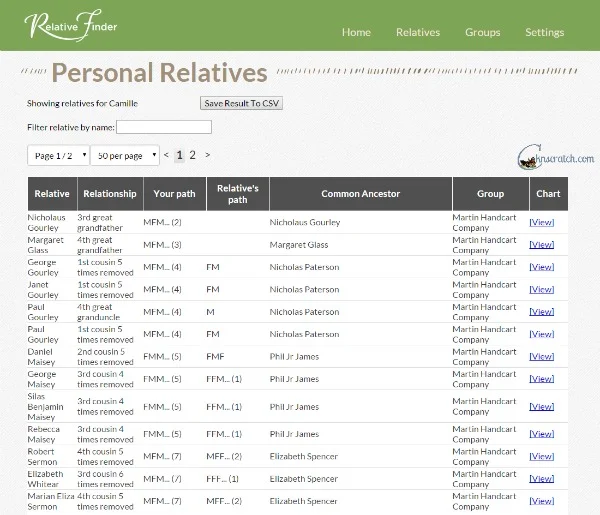This screenshot has width=600, height=515.
Task: Click the Silas Benjamin Maisey name cell
Action: pos(45,407)
